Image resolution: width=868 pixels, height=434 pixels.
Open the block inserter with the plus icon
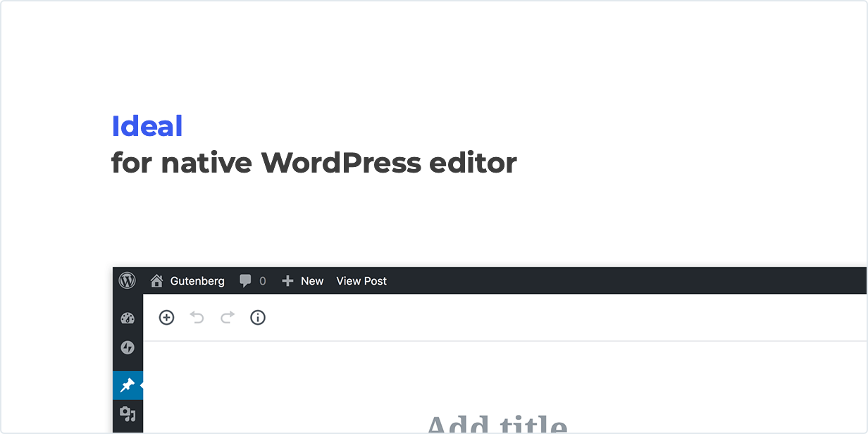tap(166, 318)
